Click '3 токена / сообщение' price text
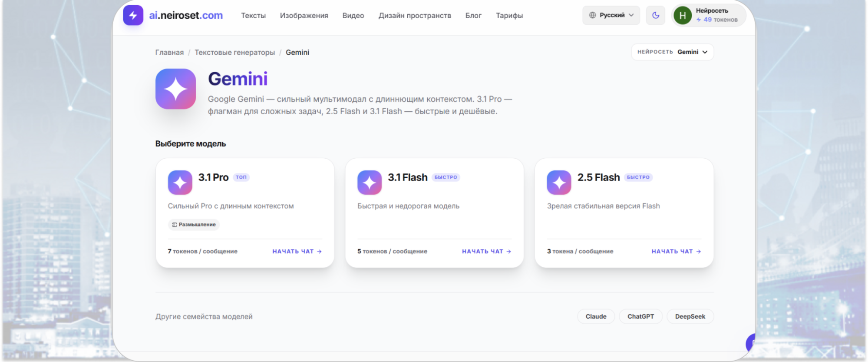 click(580, 252)
